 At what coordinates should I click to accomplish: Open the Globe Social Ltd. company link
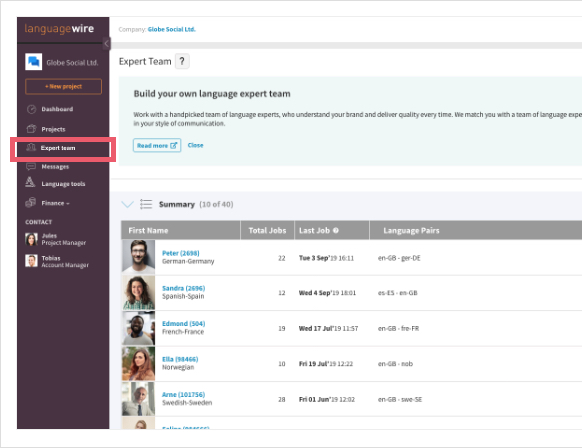pos(171,29)
